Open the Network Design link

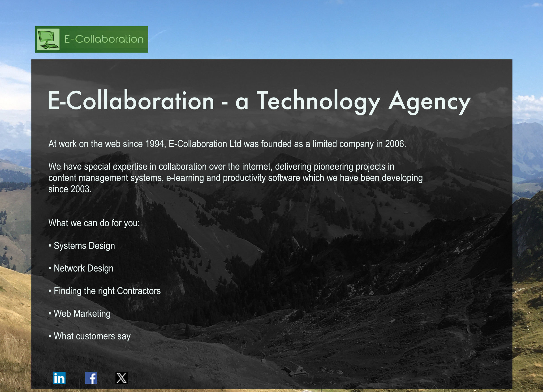83,268
